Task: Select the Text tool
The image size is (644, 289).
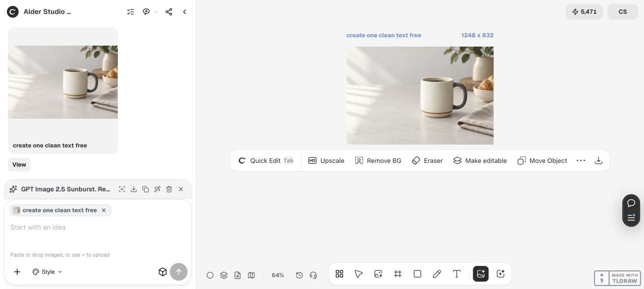Action: click(x=456, y=274)
